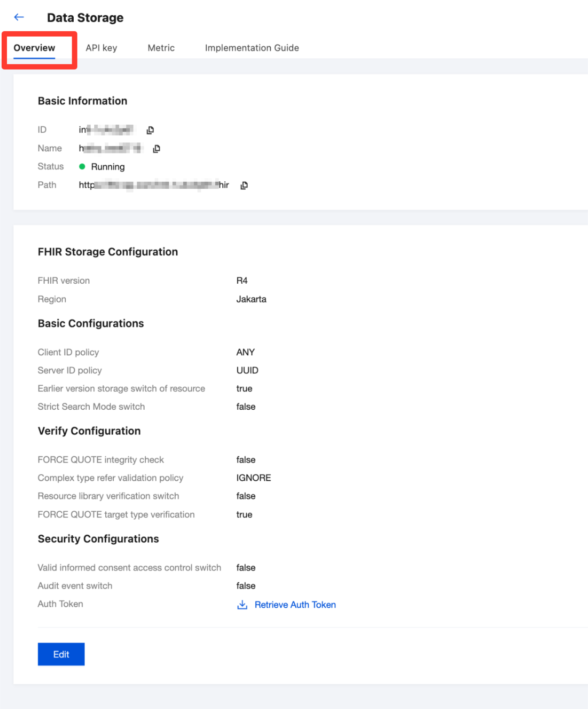Go back using the left arrow icon
588x709 pixels.
(x=19, y=17)
